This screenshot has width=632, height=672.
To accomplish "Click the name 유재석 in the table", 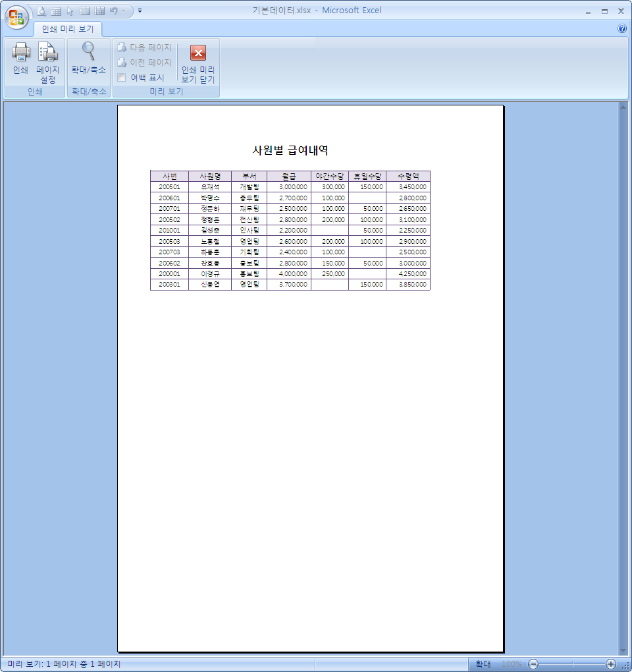I will 210,187.
